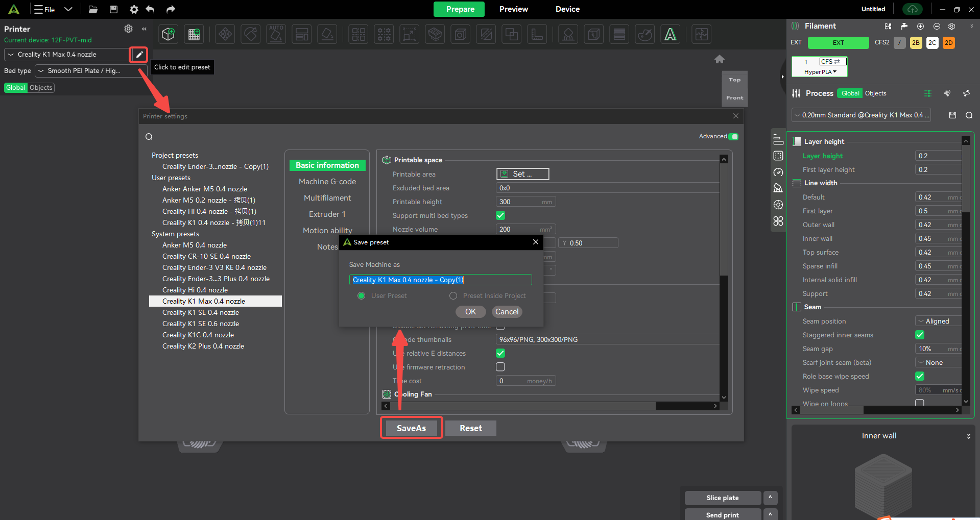Select the 2B yellow filament swatch
The width and height of the screenshot is (980, 520).
916,43
